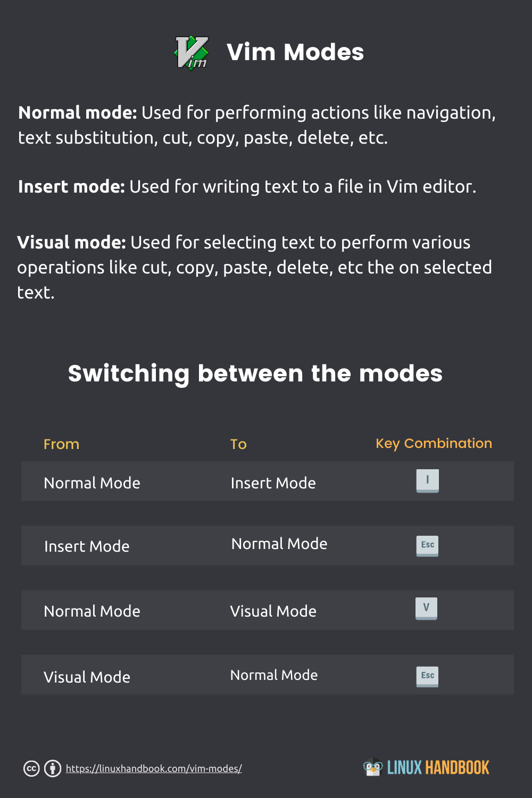Click the Esc key in Insert Mode row
Screen dimensions: 532x798
click(x=427, y=545)
